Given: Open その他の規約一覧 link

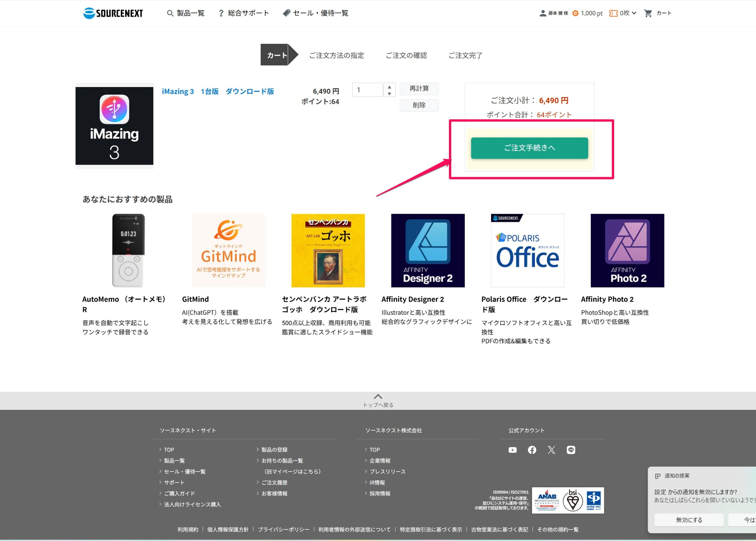Looking at the screenshot, I should pyautogui.click(x=558, y=530).
